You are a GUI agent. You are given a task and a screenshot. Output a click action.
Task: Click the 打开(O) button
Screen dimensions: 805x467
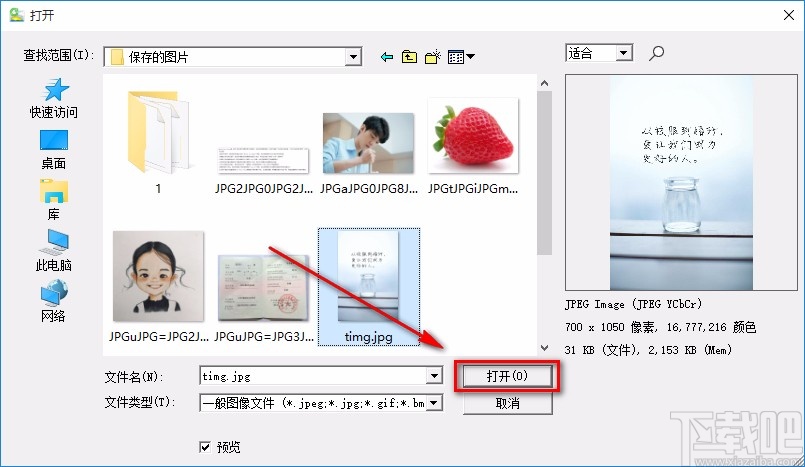point(507,376)
